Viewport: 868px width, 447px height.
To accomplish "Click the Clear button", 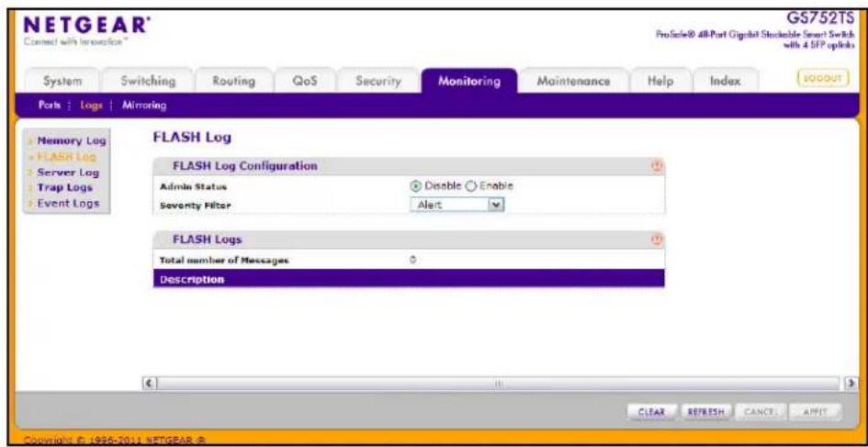I will (654, 412).
